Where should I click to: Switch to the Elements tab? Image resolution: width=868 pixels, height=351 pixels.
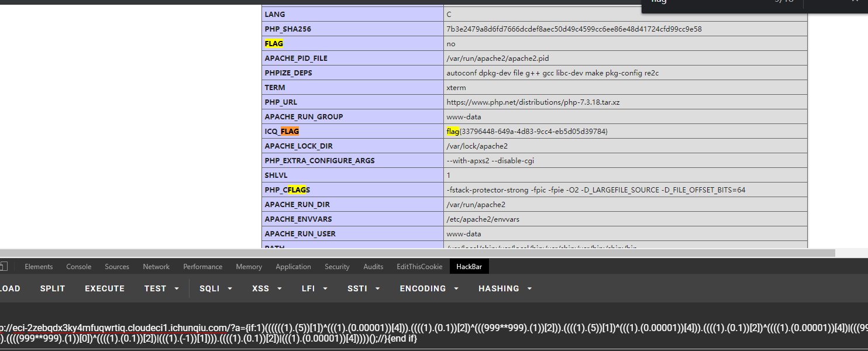[x=39, y=267]
